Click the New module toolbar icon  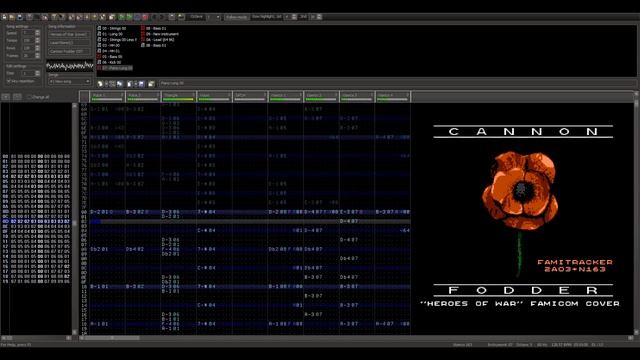tap(4, 17)
